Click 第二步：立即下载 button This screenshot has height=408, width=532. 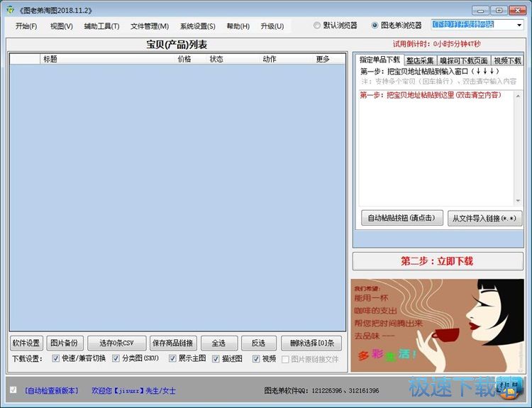(438, 261)
